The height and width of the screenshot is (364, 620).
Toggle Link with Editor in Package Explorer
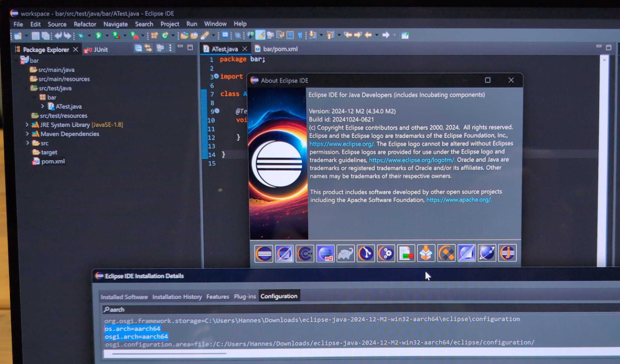(148, 48)
